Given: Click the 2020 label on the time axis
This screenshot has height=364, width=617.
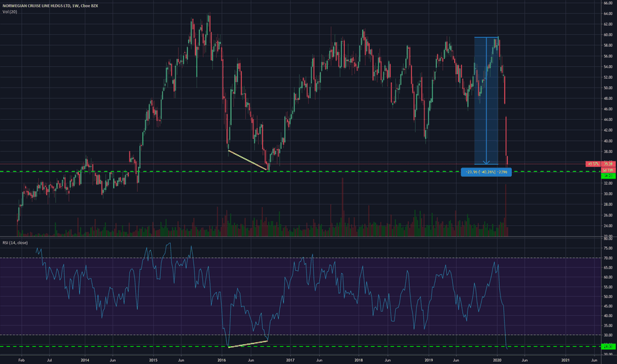Looking at the screenshot, I should coord(497,360).
